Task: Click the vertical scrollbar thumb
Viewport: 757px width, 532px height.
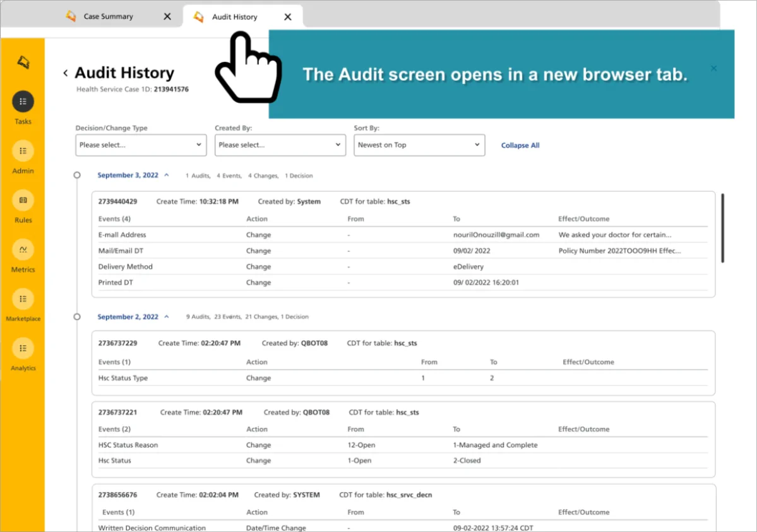Action: [723, 227]
